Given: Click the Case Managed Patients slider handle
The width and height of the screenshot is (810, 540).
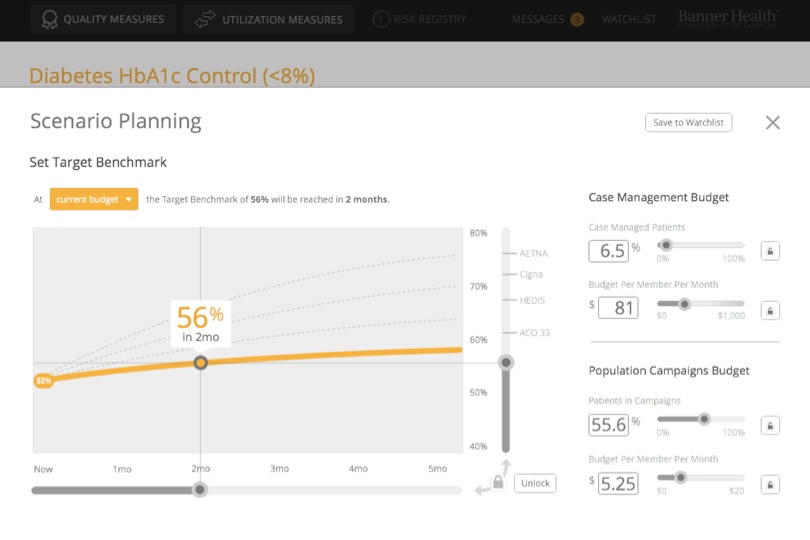Looking at the screenshot, I should click(x=666, y=245).
